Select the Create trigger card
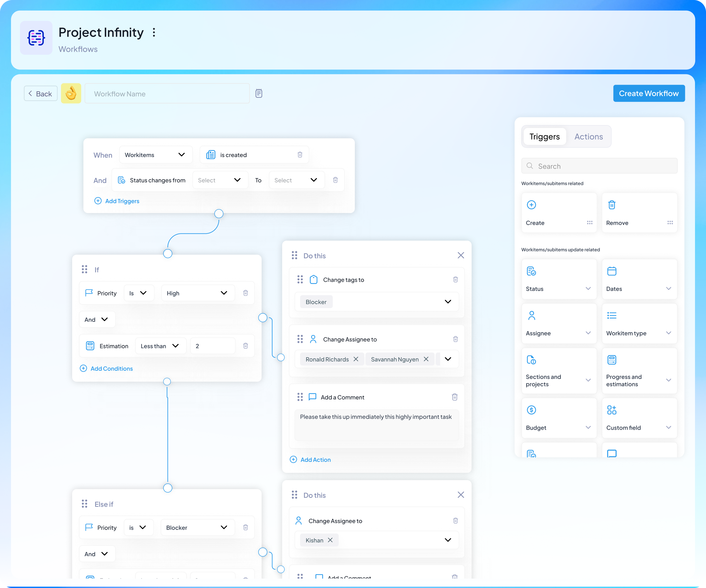This screenshot has width=706, height=588. coord(559,212)
